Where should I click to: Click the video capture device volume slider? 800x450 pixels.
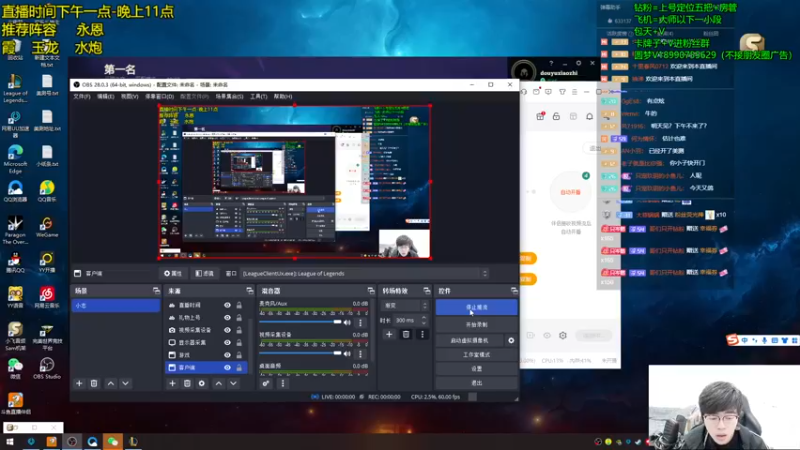[x=300, y=353]
